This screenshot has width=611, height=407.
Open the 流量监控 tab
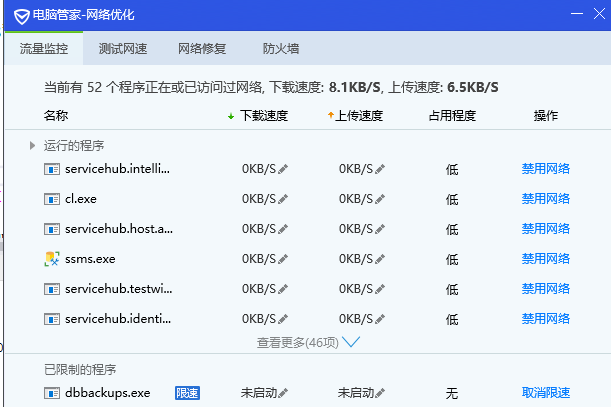[44, 49]
